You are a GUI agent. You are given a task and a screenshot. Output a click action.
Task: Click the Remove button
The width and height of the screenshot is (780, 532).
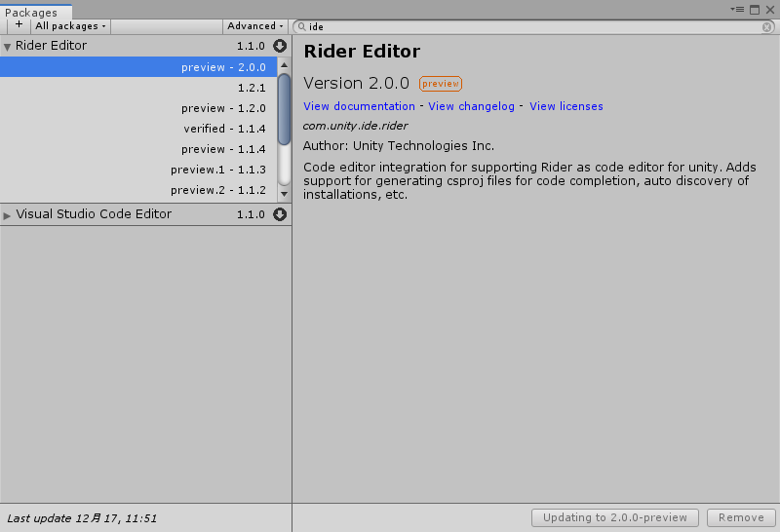coord(741,517)
